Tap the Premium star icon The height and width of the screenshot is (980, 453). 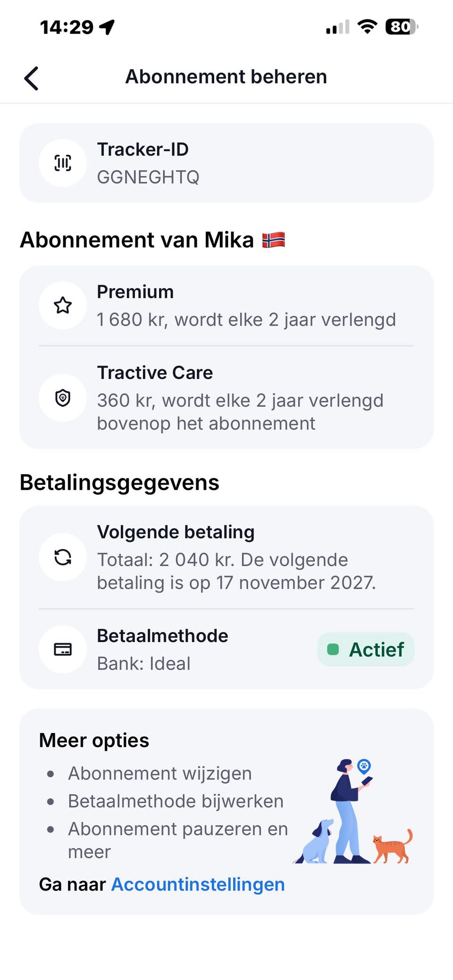point(63,305)
